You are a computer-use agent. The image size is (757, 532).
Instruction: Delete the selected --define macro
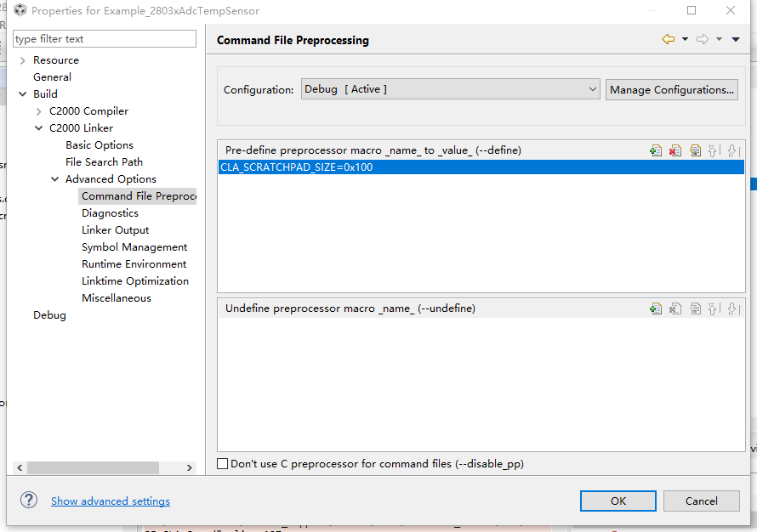coord(675,150)
